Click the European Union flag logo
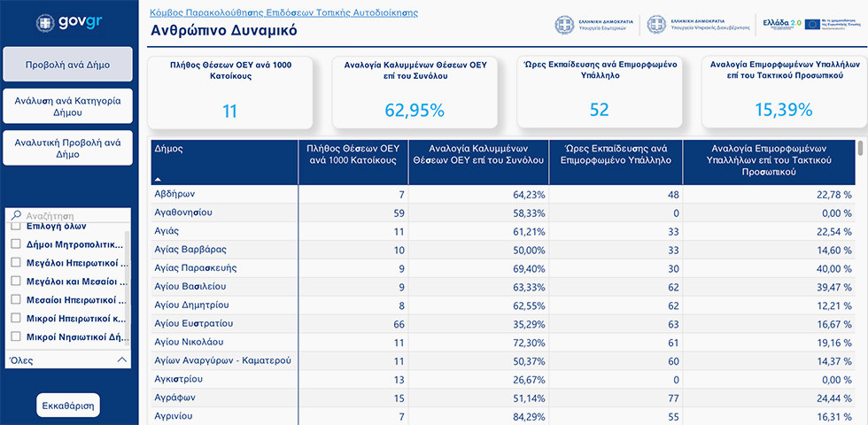868x425 pixels. coord(811,23)
